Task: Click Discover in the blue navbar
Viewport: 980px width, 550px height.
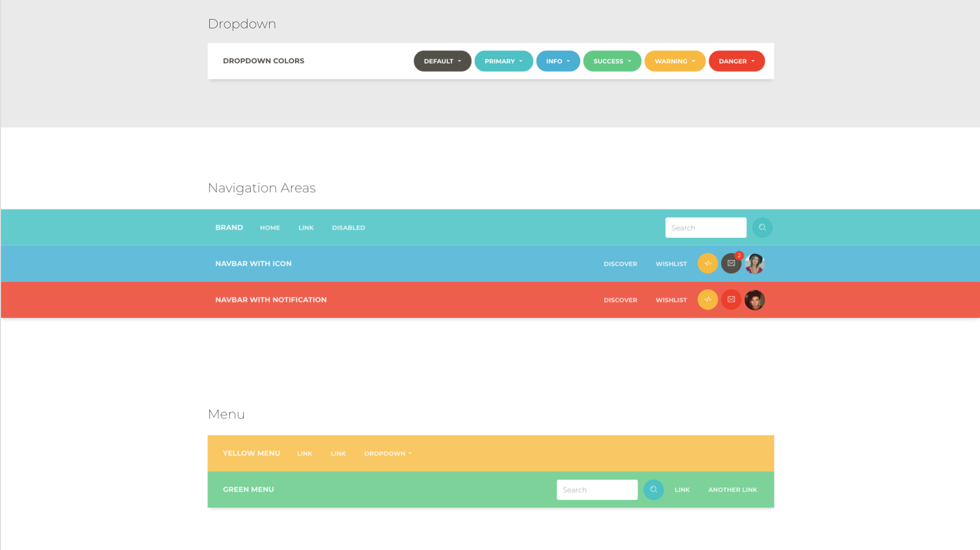Action: point(620,264)
